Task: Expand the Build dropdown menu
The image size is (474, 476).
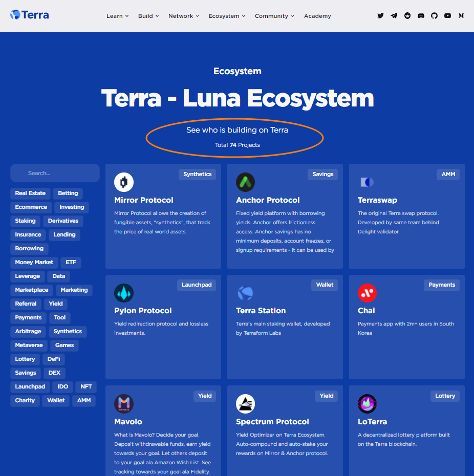Action: coord(148,16)
